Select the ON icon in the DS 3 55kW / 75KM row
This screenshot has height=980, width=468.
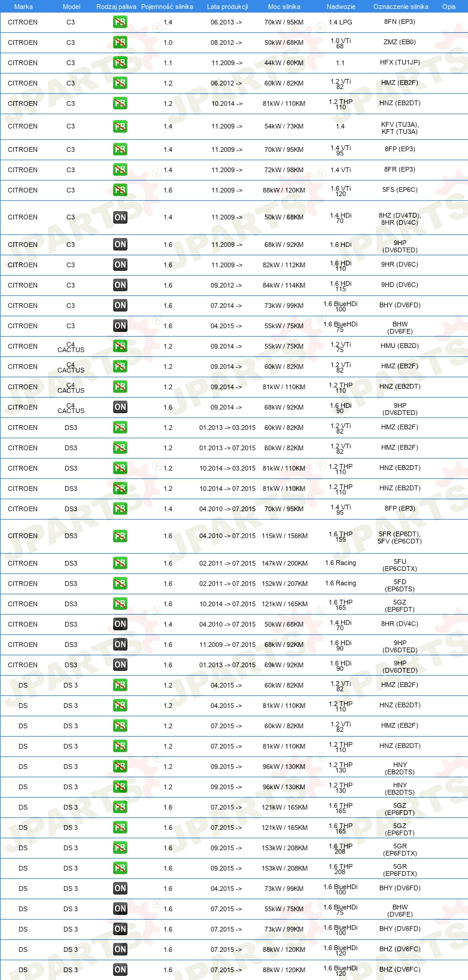(x=120, y=909)
